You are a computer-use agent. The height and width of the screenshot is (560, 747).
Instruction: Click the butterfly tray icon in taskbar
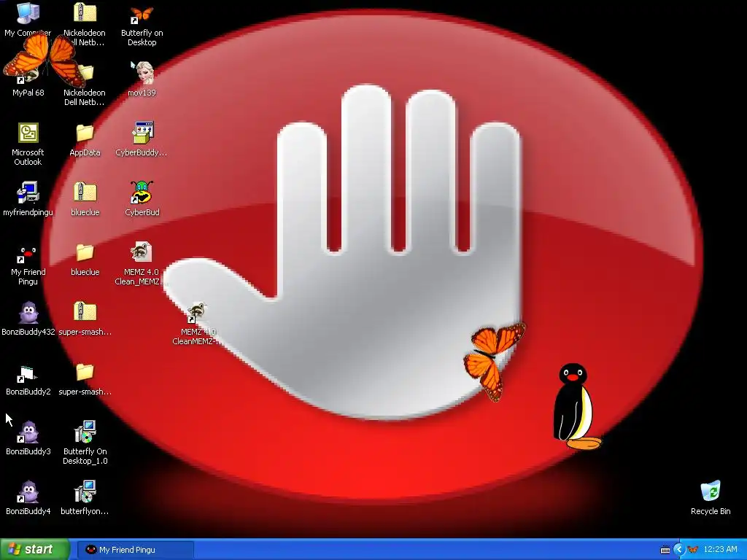point(693,550)
